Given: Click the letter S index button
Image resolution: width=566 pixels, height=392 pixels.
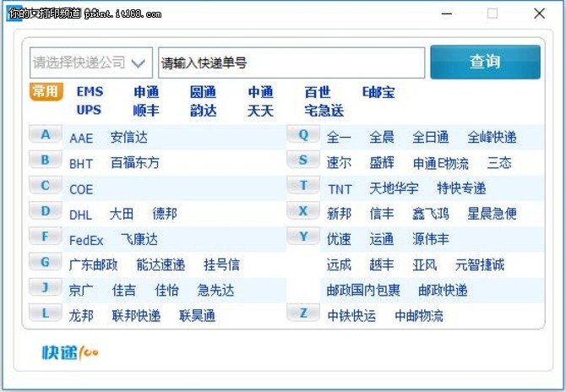Looking at the screenshot, I should (303, 160).
